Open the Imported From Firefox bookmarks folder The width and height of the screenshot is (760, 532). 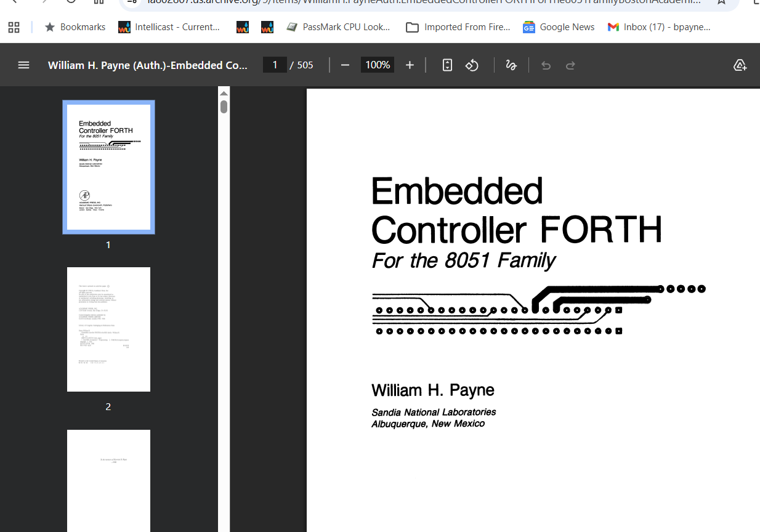pos(459,27)
